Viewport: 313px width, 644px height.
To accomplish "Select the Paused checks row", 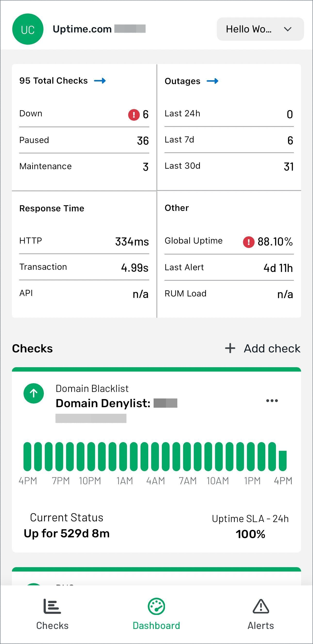I will click(84, 140).
